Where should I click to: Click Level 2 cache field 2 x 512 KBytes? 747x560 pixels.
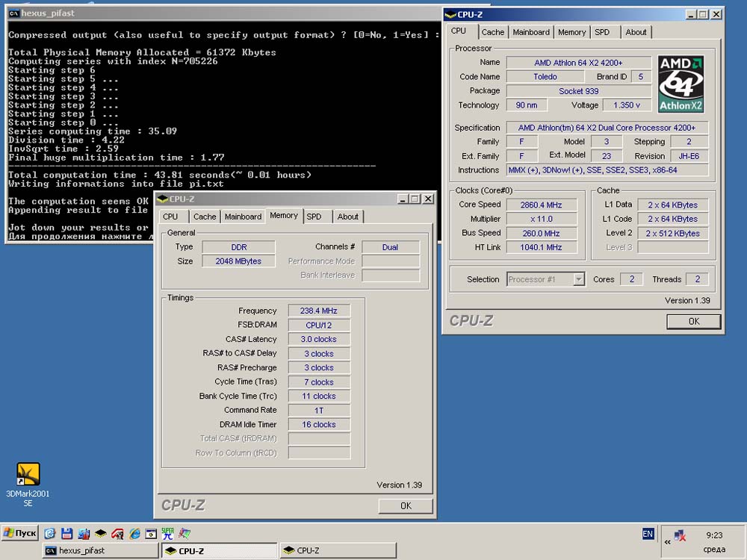coord(673,233)
